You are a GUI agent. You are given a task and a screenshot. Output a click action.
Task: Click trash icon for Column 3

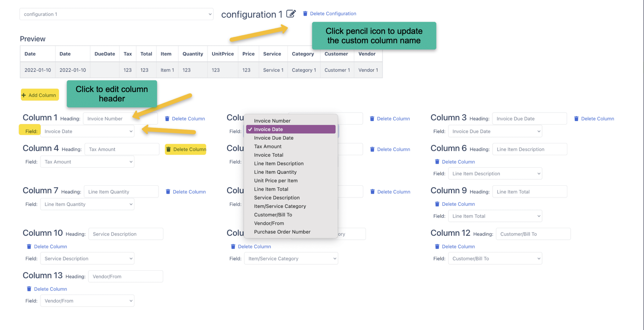coord(576,119)
